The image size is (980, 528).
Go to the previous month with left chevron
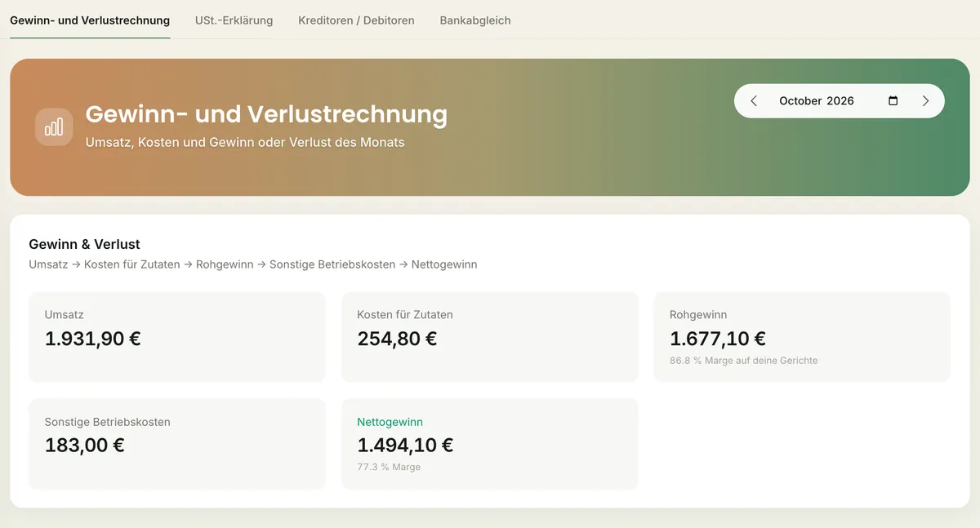[754, 101]
